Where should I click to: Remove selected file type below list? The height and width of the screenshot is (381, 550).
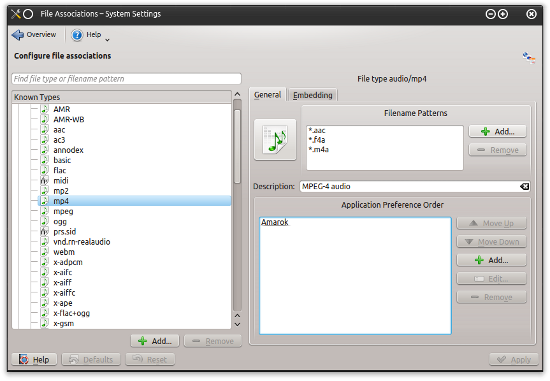(x=213, y=341)
